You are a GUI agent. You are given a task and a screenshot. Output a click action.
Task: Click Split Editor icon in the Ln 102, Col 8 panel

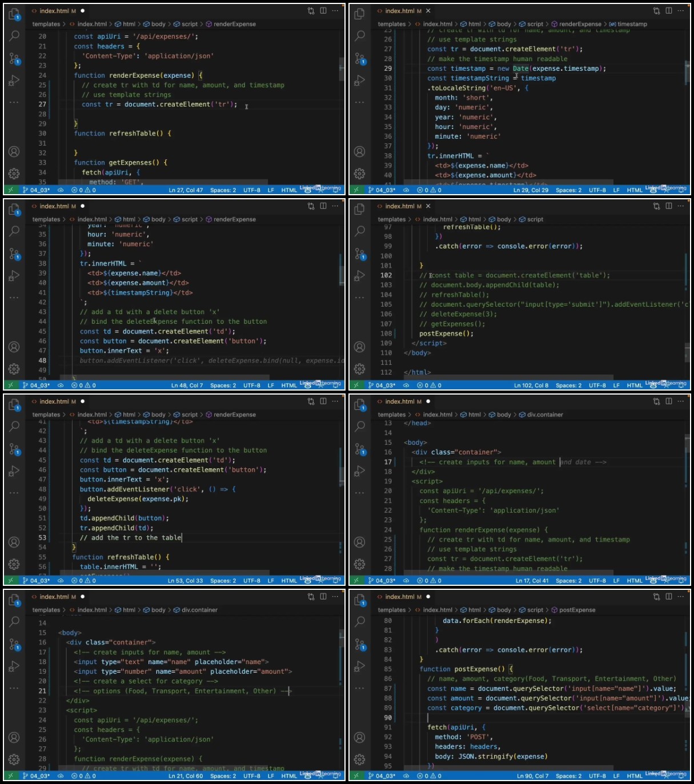tap(669, 206)
